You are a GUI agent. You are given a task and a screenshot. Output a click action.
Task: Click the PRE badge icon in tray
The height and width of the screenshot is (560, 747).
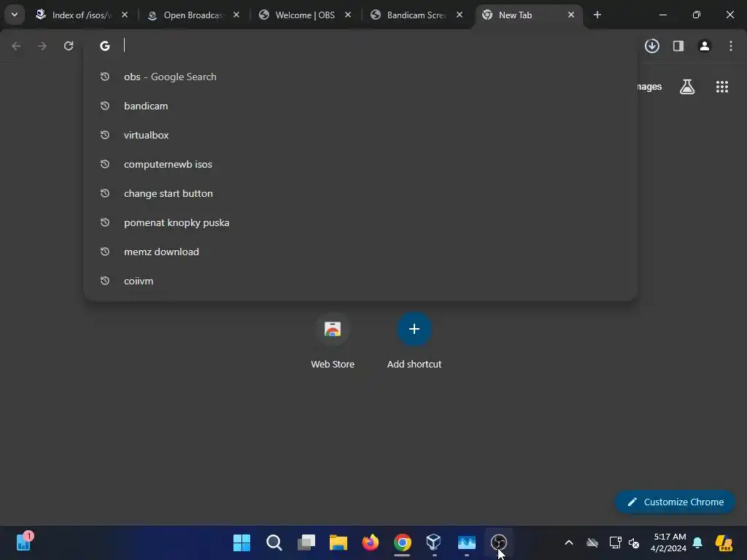point(724,542)
